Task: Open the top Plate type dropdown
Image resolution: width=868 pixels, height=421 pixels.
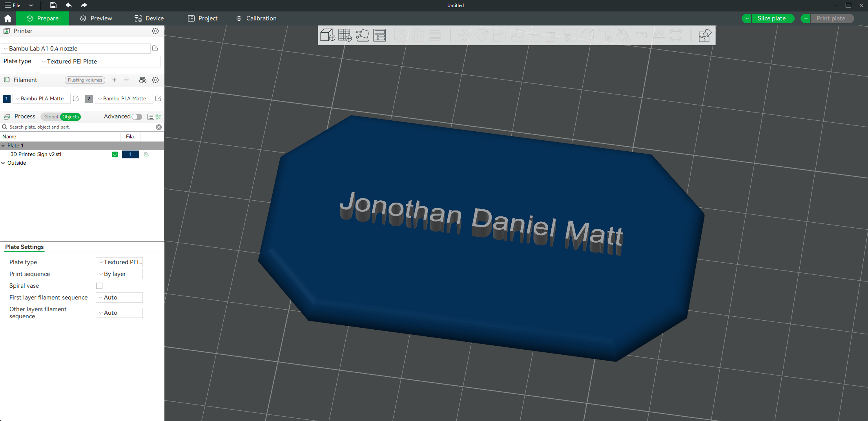Action: click(100, 62)
